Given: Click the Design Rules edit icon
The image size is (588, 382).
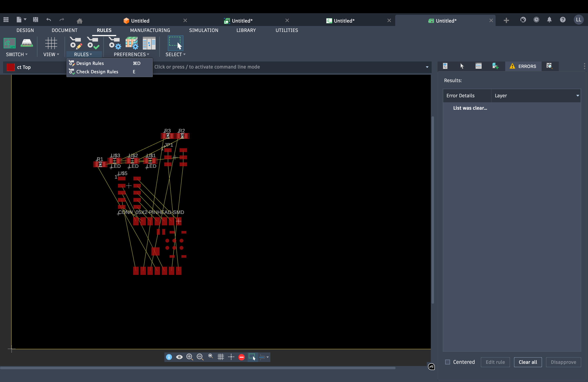Looking at the screenshot, I should click(76, 43).
